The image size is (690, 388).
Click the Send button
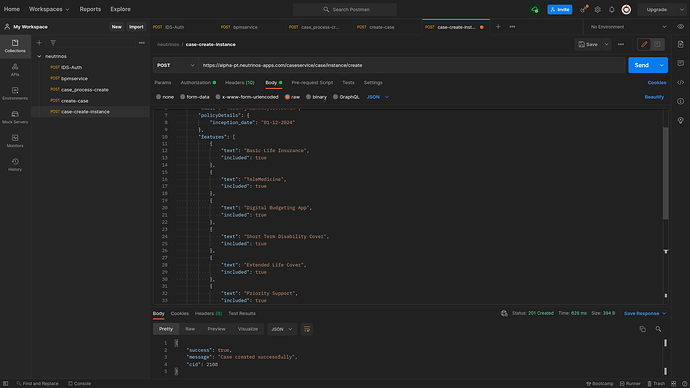642,65
